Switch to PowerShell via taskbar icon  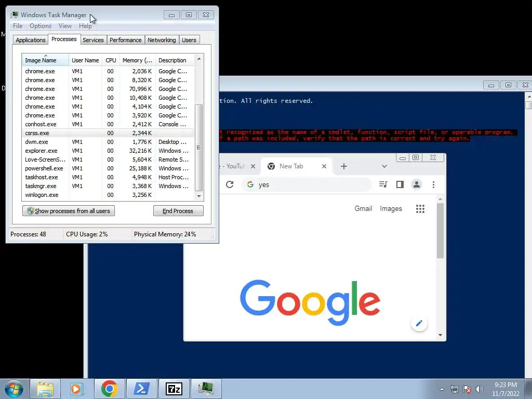141,389
